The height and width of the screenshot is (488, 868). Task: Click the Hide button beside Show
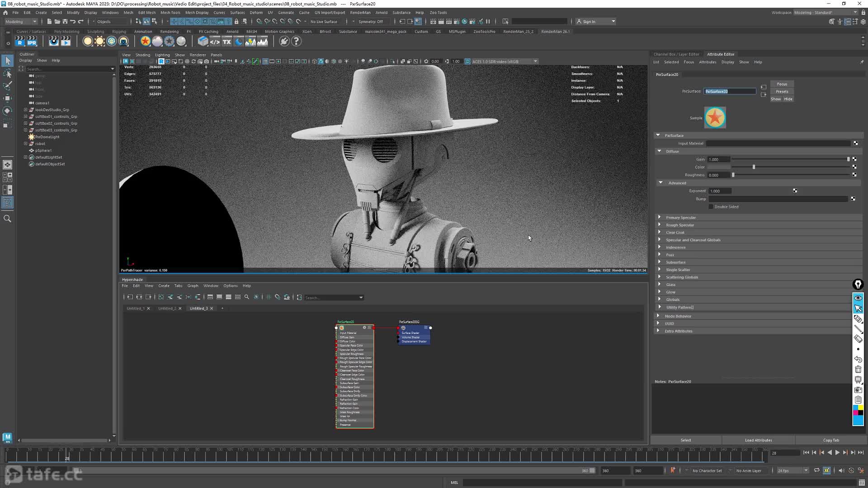[x=788, y=99]
